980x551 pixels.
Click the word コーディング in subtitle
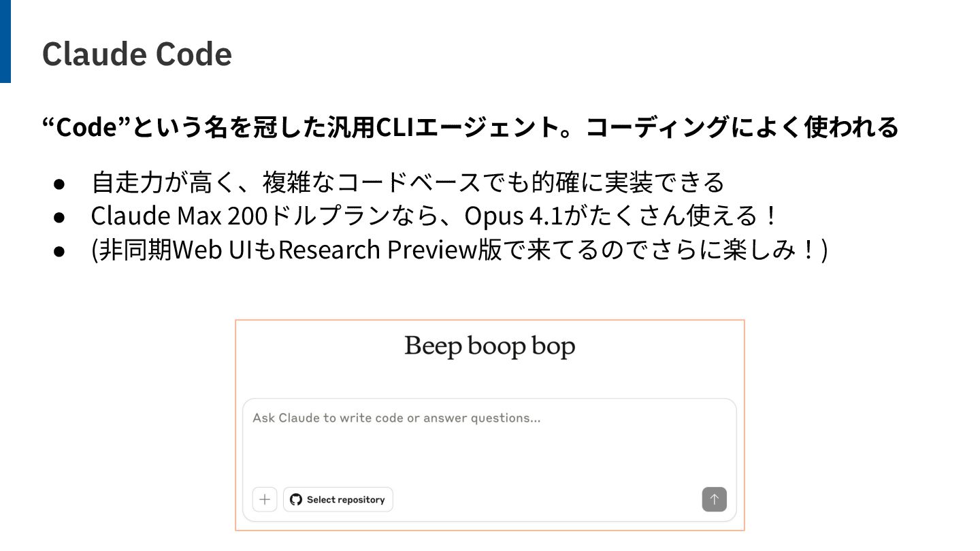pos(658,127)
